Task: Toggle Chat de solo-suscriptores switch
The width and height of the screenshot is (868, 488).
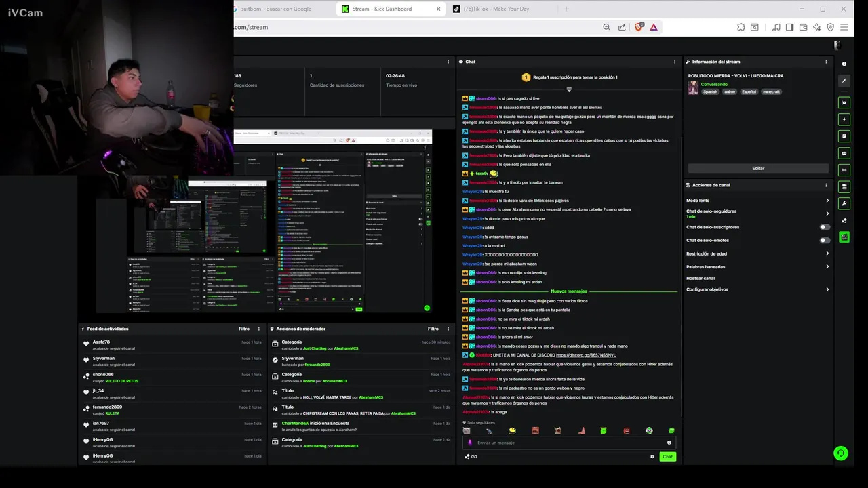Action: (825, 227)
